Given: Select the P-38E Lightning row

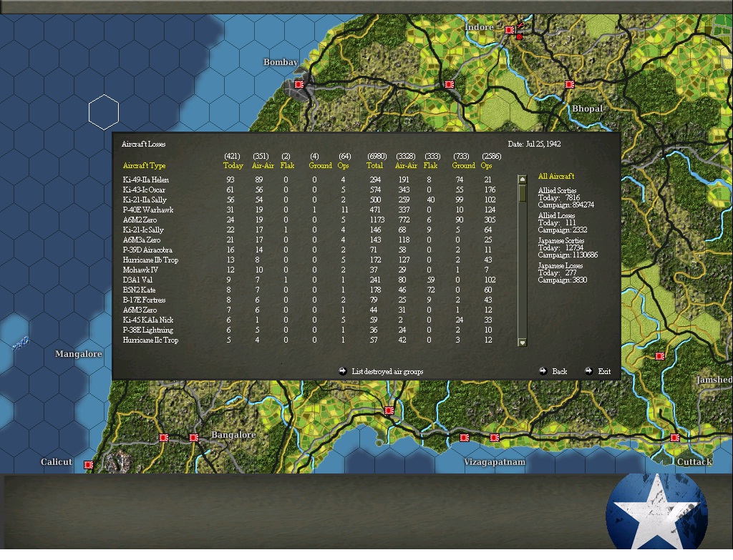Looking at the screenshot, I should (x=309, y=330).
